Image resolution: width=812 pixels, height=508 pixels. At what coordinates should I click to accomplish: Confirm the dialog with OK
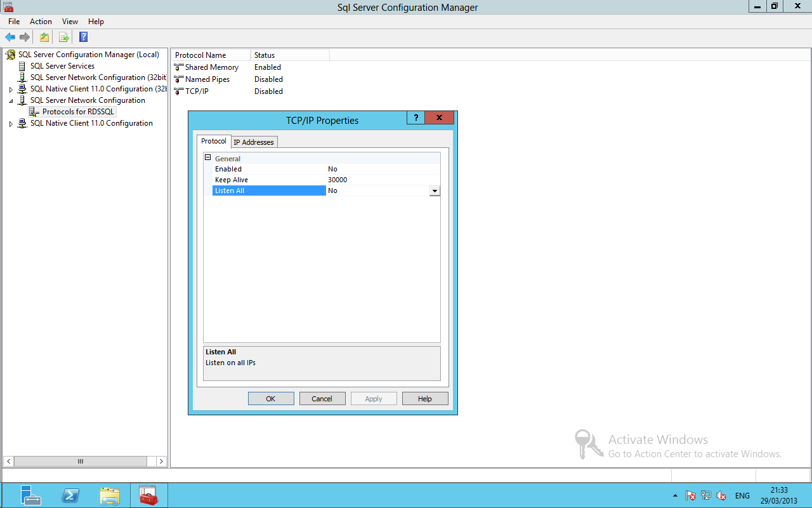pos(271,399)
